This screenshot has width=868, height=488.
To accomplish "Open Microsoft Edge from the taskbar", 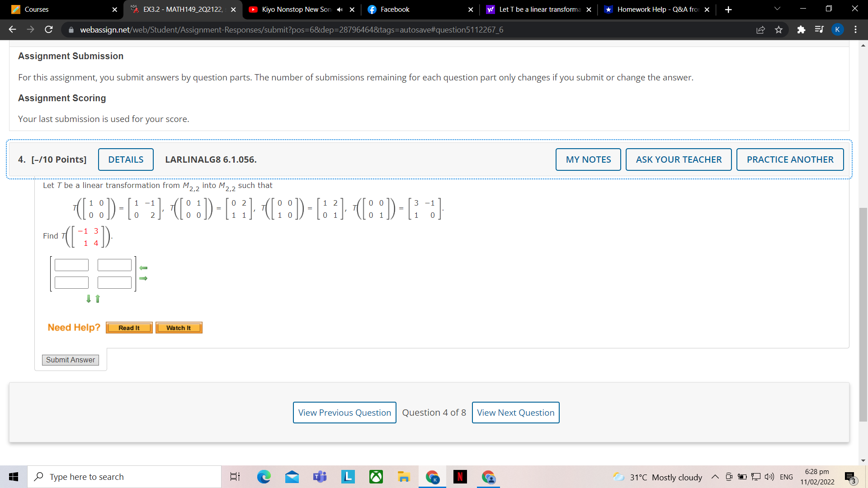I will (x=264, y=477).
